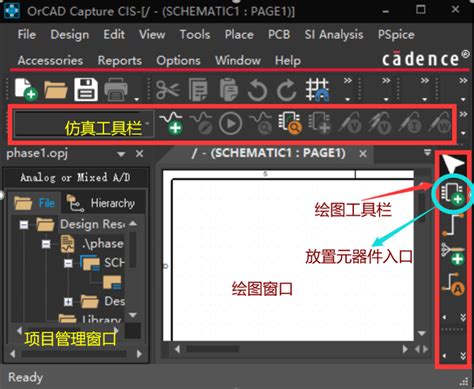Click the canvas horizontal scrollbar thumb

pos(213,349)
